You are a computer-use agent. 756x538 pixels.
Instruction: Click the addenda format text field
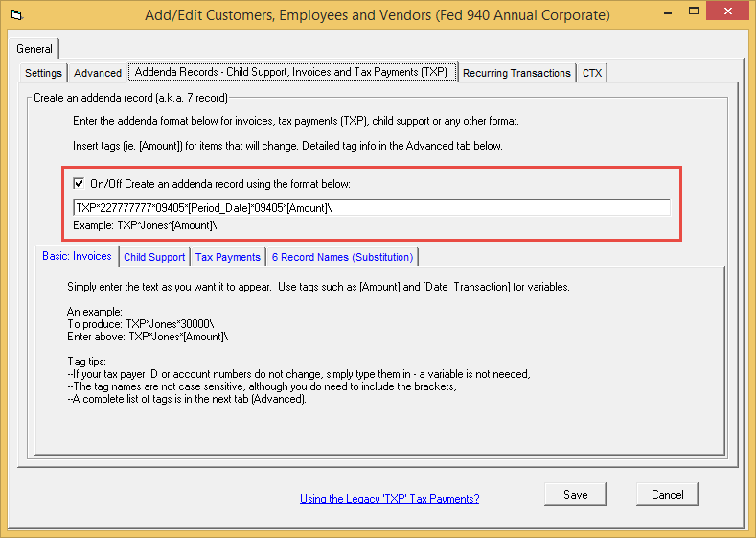point(371,207)
